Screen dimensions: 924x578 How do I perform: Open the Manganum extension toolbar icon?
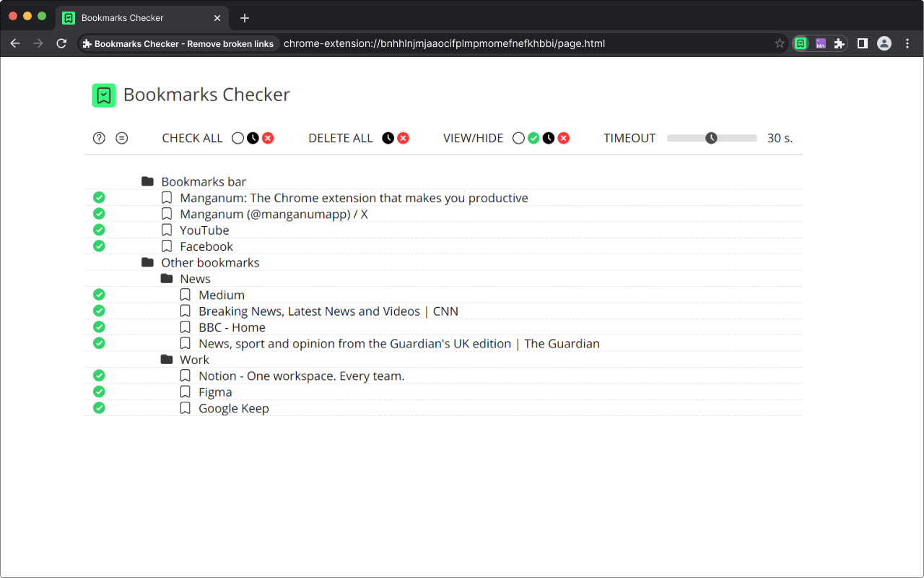[820, 43]
